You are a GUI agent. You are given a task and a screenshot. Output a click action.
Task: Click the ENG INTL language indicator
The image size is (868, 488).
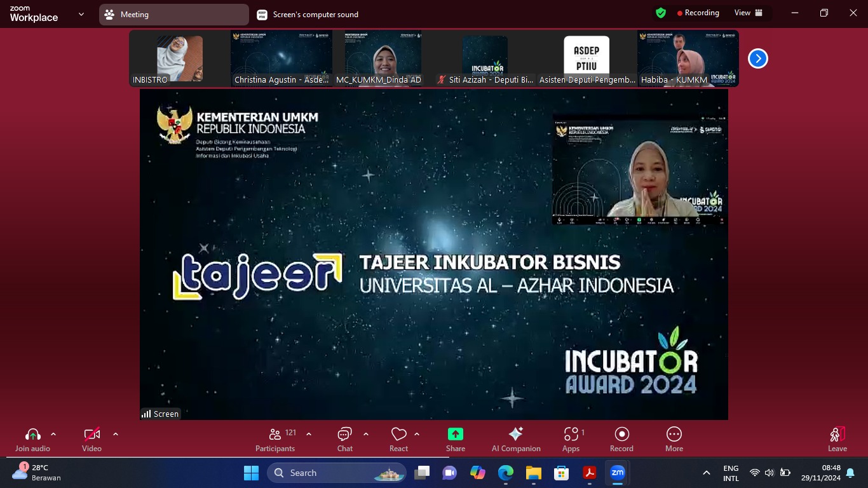731,473
